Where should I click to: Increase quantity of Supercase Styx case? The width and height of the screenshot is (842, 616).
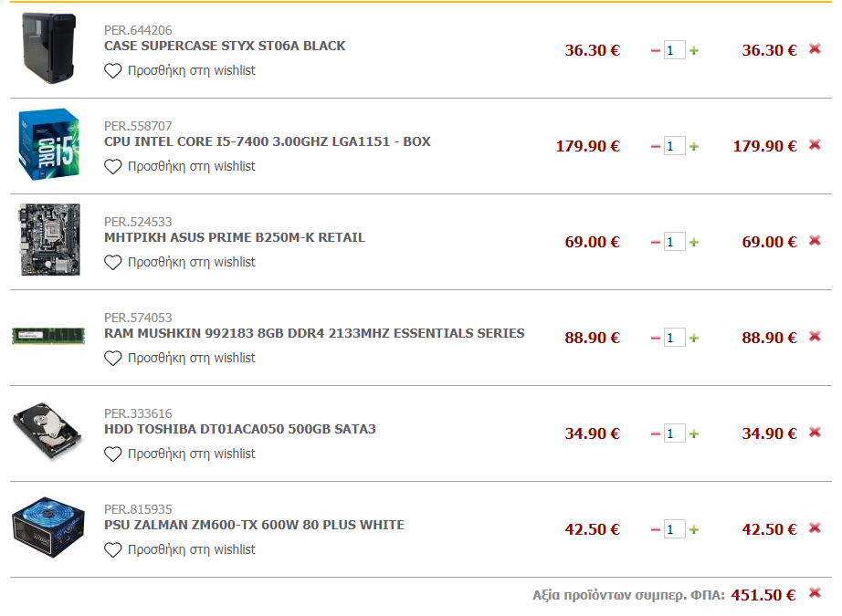(694, 50)
